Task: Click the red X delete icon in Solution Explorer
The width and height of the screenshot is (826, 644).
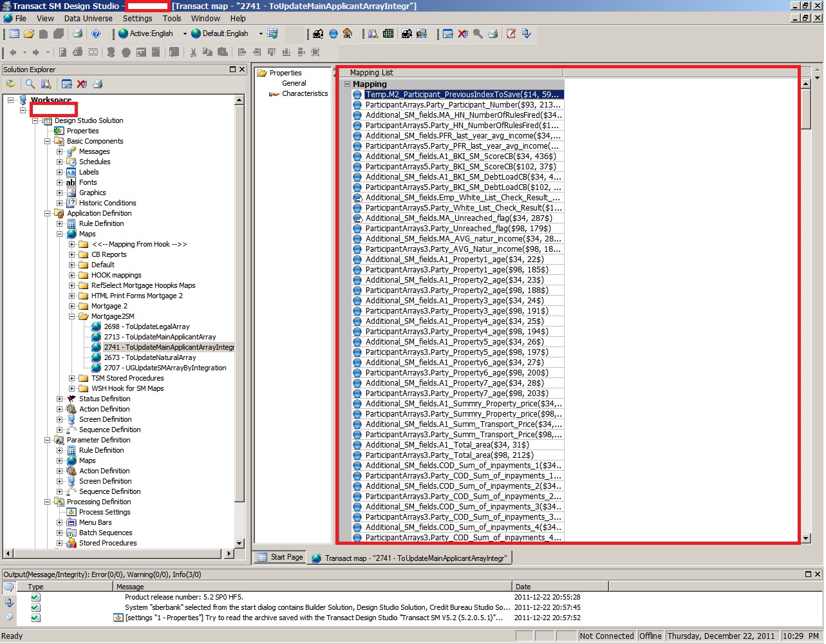Action: pyautogui.click(x=82, y=84)
